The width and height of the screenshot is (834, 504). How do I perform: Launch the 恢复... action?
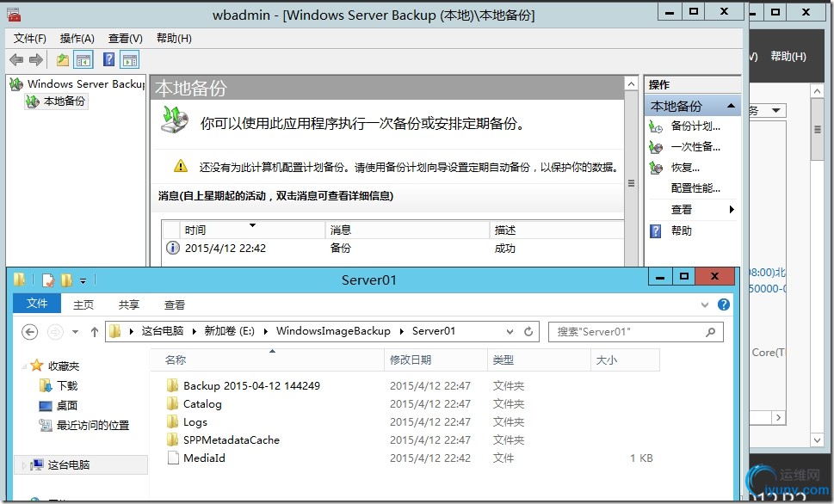click(685, 168)
